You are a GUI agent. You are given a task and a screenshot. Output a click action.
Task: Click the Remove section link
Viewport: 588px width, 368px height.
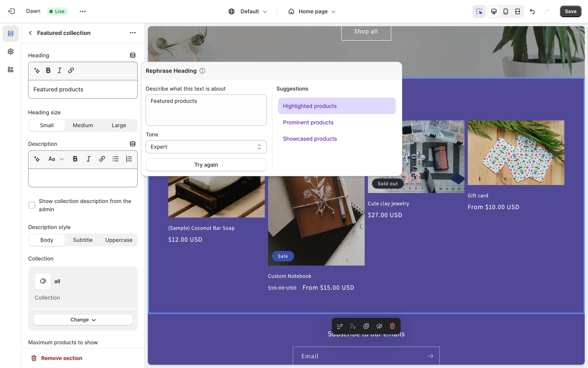(x=61, y=358)
